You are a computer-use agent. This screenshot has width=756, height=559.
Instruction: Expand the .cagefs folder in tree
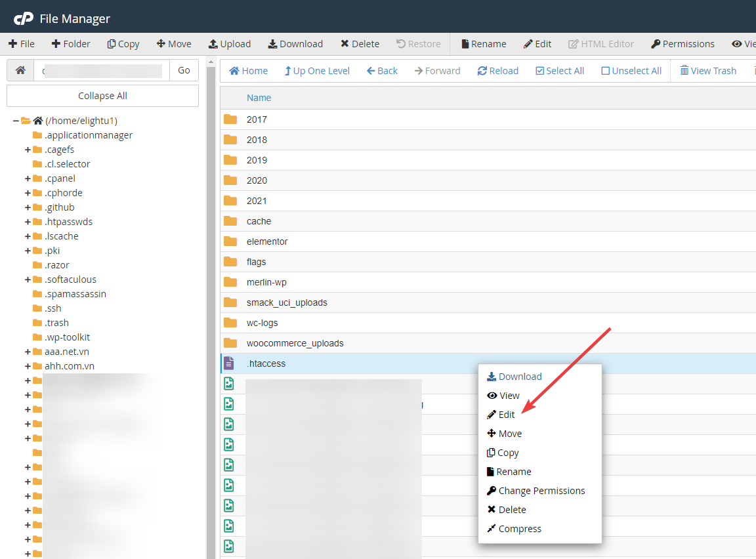tap(28, 150)
